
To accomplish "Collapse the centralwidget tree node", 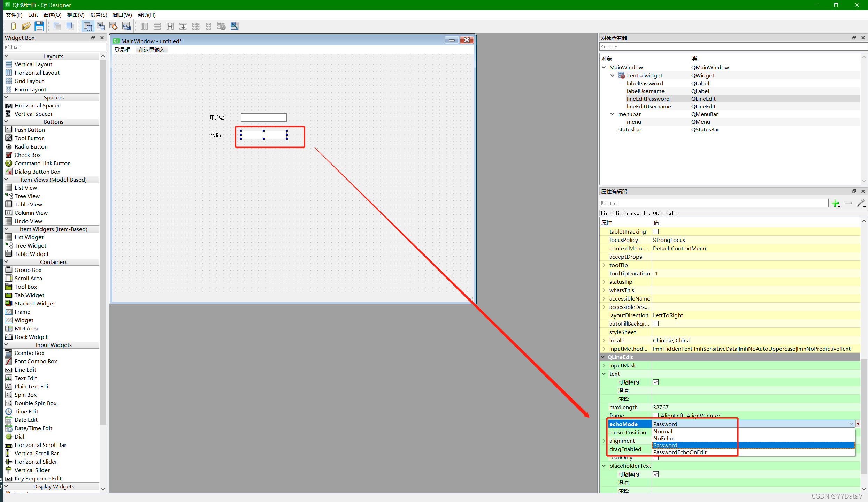I will [x=612, y=75].
